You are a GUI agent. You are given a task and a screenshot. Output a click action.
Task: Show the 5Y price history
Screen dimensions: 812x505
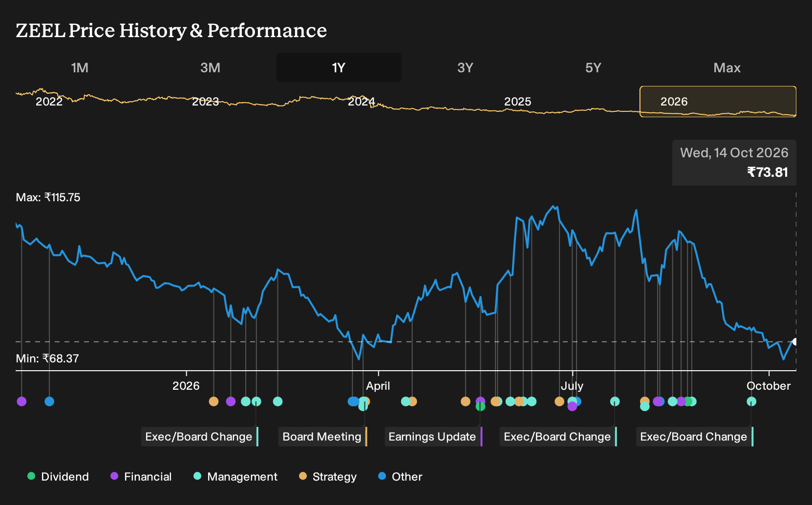[593, 67]
